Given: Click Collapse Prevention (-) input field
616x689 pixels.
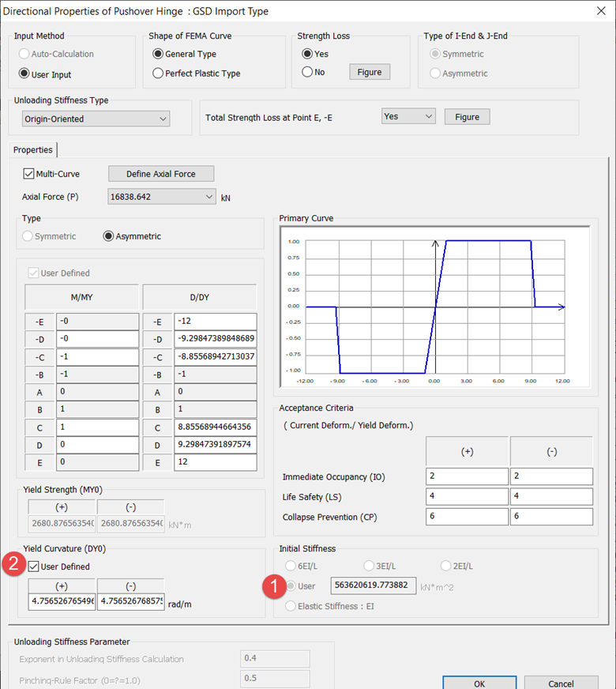Looking at the screenshot, I should click(551, 517).
